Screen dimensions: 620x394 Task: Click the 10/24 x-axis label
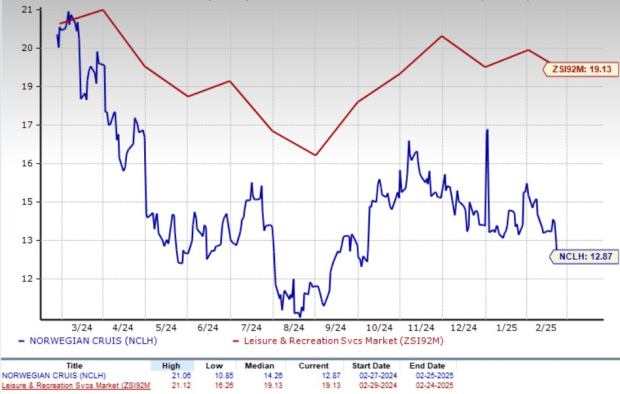[380, 328]
